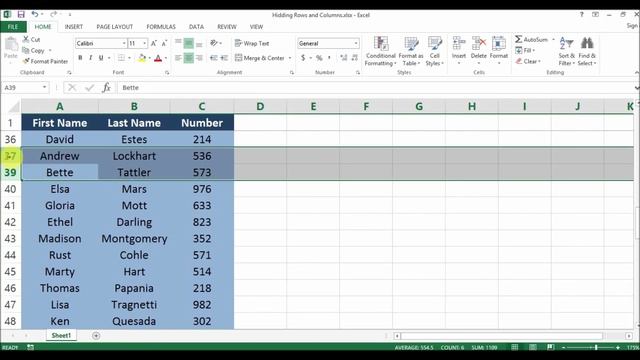Click the Format Painter brush
The height and width of the screenshot is (360, 640).
click(x=45, y=61)
